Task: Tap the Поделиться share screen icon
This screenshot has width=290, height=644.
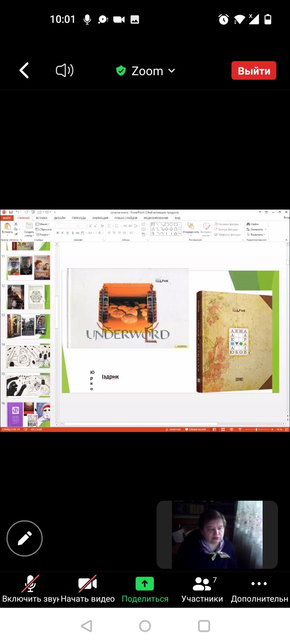Action: 145,584
